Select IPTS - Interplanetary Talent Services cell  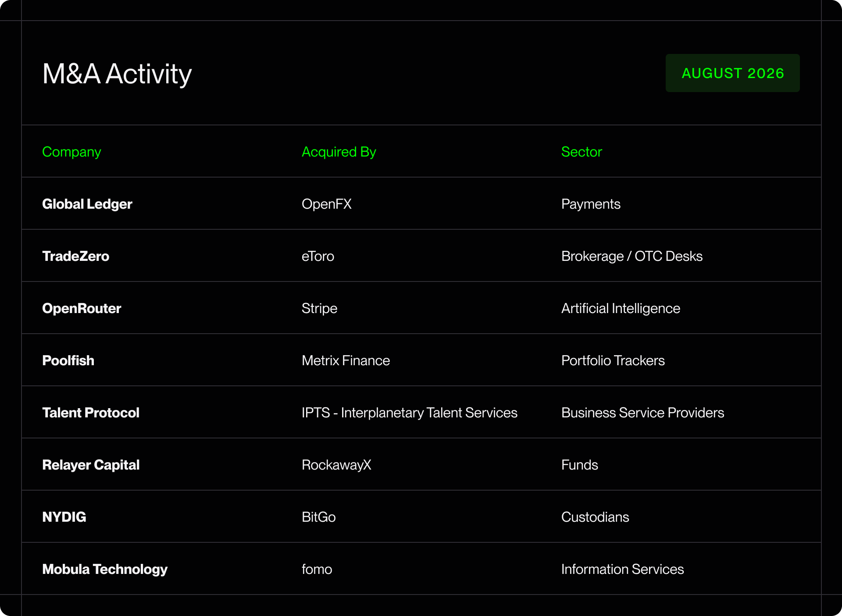(x=410, y=413)
